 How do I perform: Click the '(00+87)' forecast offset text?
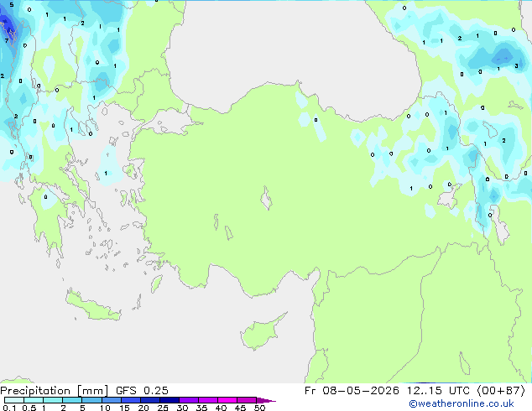[501, 391]
